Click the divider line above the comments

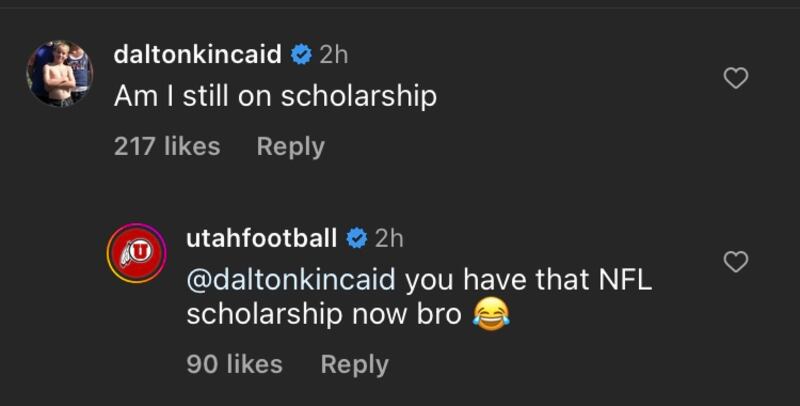(400, 8)
